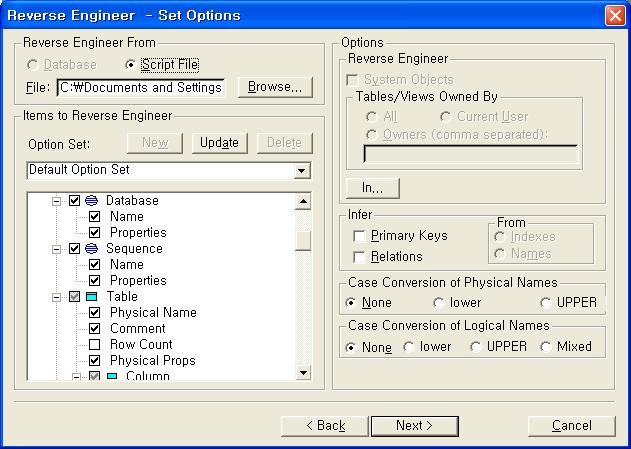
Task: Toggle the Sequence node checkbox
Action: pyautogui.click(x=74, y=249)
